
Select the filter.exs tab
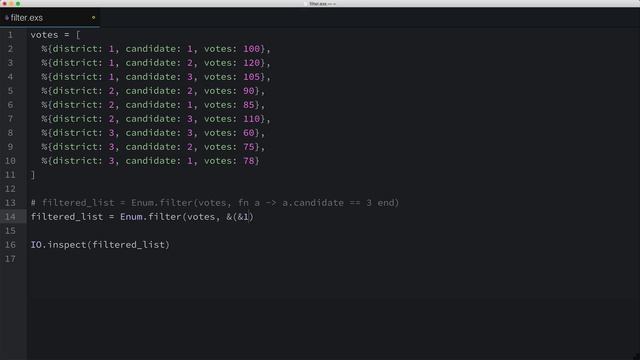tap(50, 18)
